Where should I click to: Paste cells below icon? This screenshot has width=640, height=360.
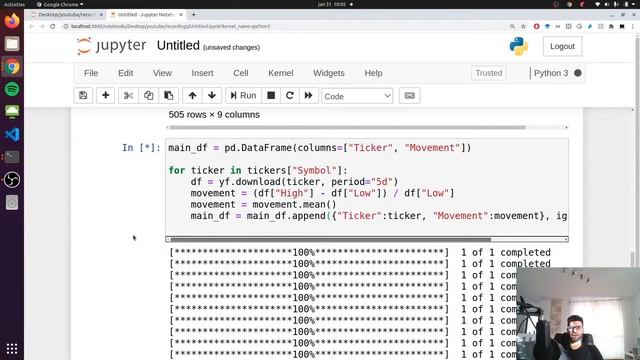pos(169,96)
